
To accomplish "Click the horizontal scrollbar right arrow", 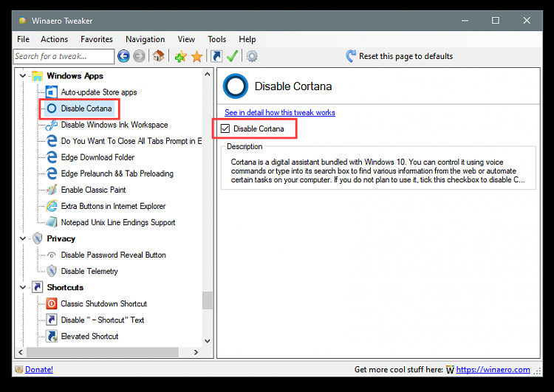I will tap(196, 352).
